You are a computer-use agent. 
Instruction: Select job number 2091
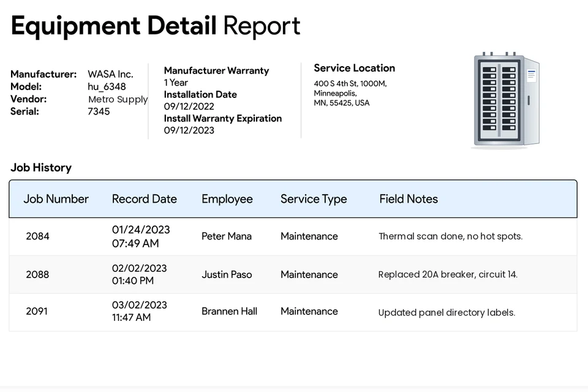click(x=37, y=311)
